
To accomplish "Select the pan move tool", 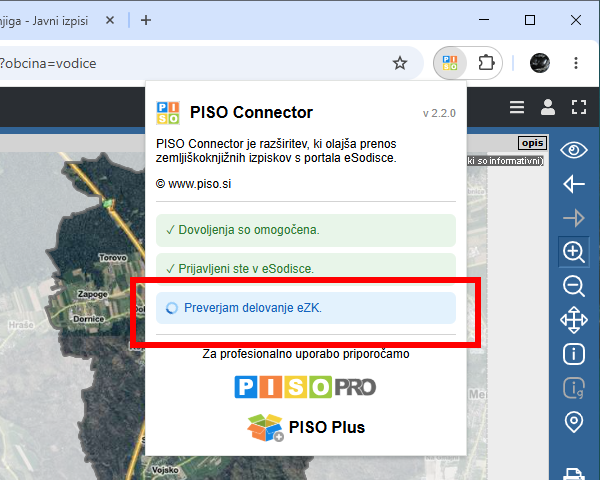I will coord(574,320).
